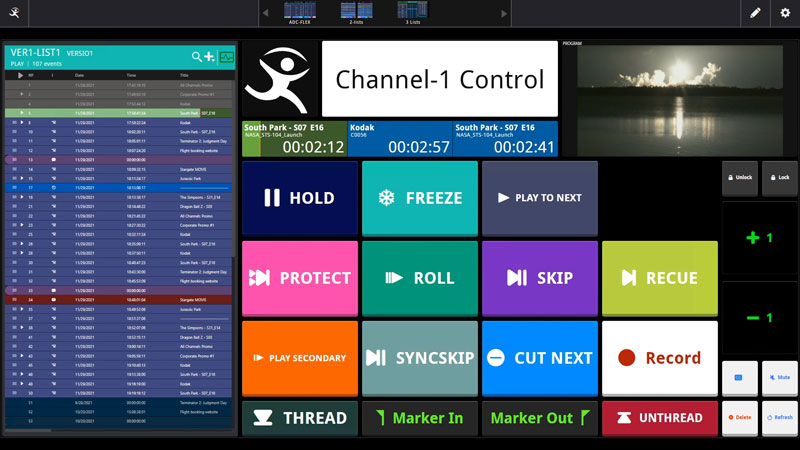This screenshot has width=800, height=450.
Task: Click the search magnifier in playlist header
Action: (x=197, y=57)
